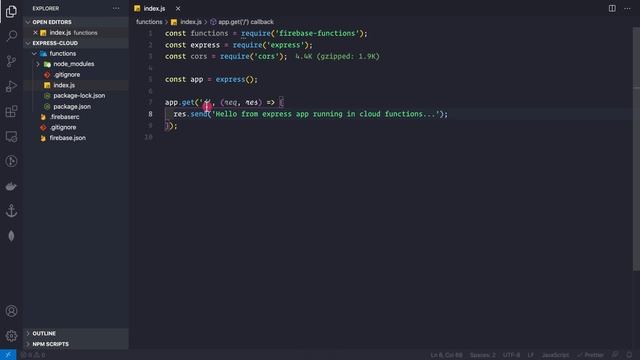This screenshot has width=640, height=360.
Task: Open the notifications bell in status bar
Action: click(x=629, y=355)
